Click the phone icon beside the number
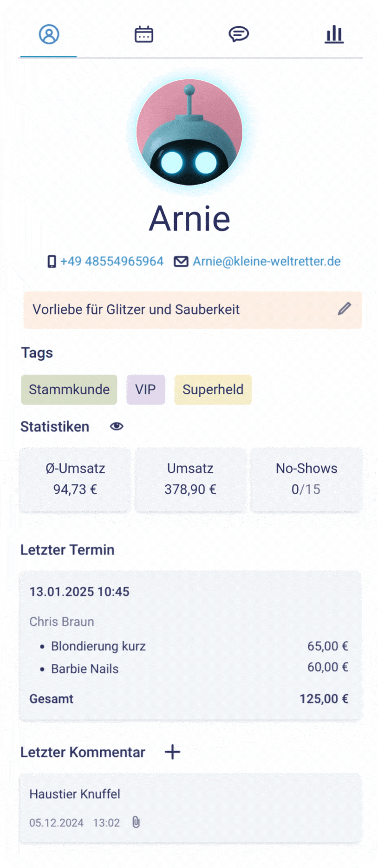 tap(52, 262)
